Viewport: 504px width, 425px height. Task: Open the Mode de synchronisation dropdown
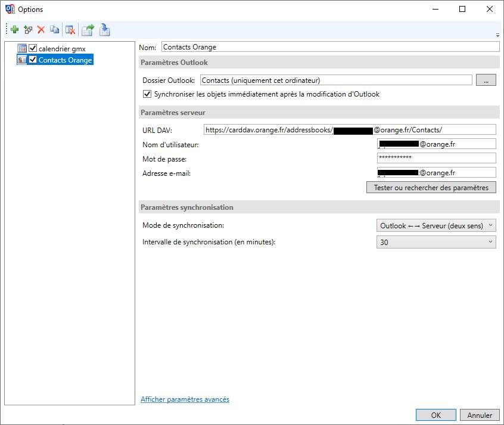pyautogui.click(x=490, y=225)
